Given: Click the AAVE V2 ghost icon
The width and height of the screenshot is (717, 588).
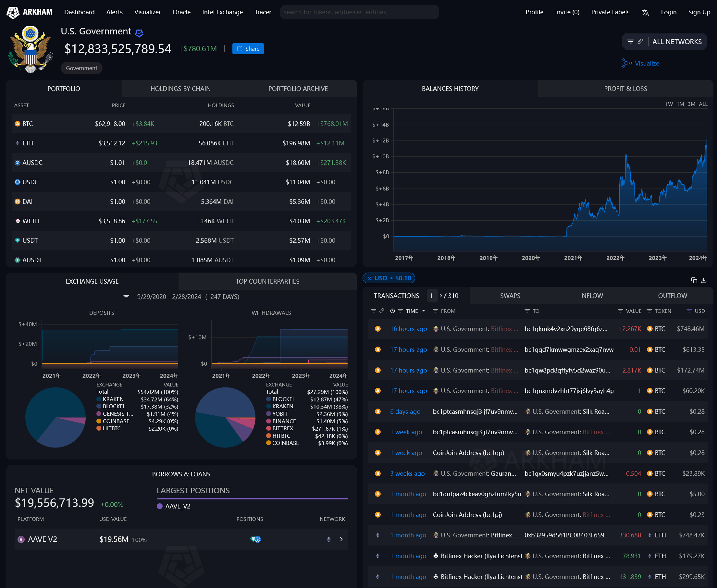Looking at the screenshot, I should pos(21,539).
